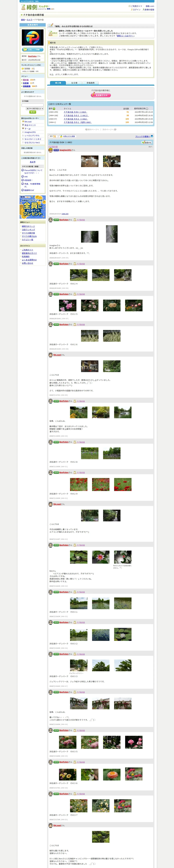Open thread ＦＰ友の会 その３（☆662）
Image resolution: width=174 pixels, height=868 pixels.
click(x=76, y=116)
